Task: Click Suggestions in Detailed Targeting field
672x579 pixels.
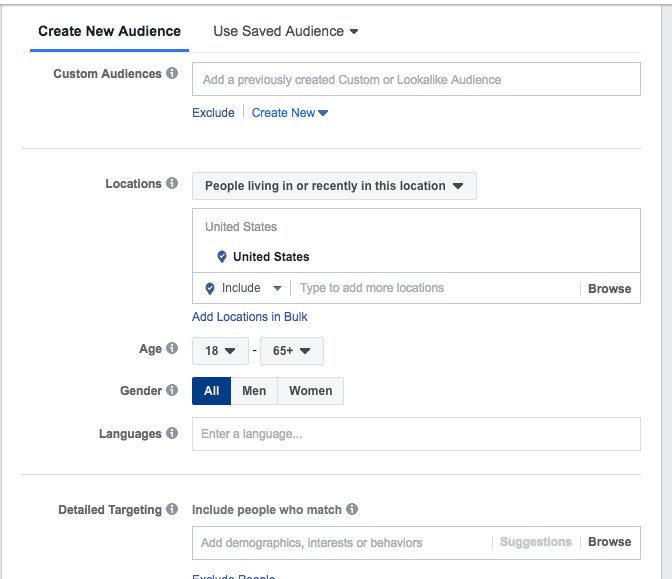Action: click(x=536, y=542)
